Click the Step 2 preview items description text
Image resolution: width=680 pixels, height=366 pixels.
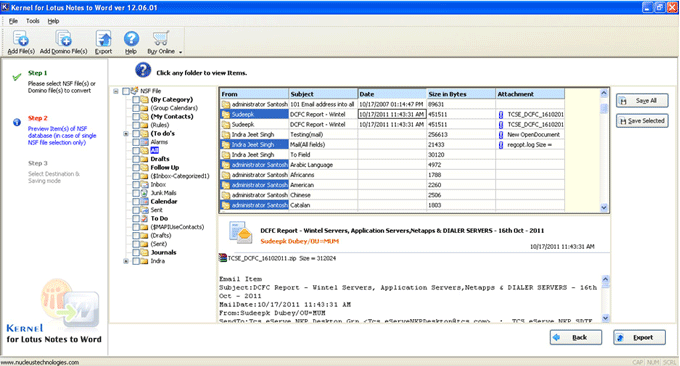[x=62, y=136]
